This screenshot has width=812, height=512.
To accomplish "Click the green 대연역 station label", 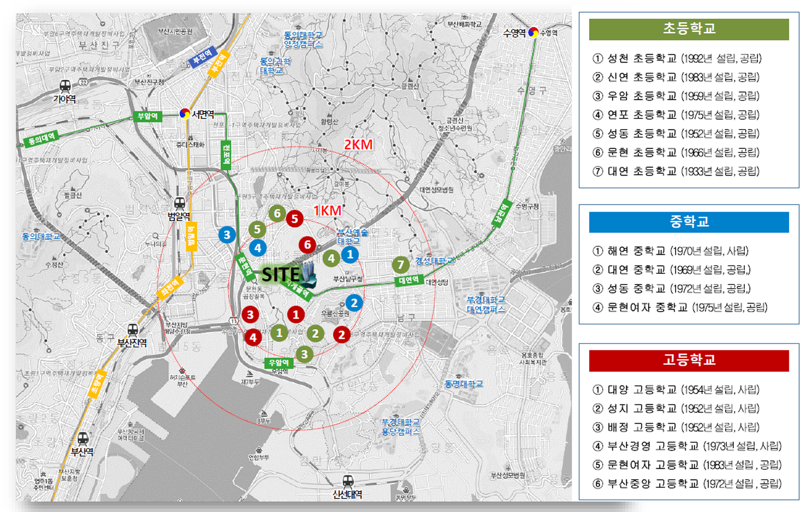I will (409, 280).
